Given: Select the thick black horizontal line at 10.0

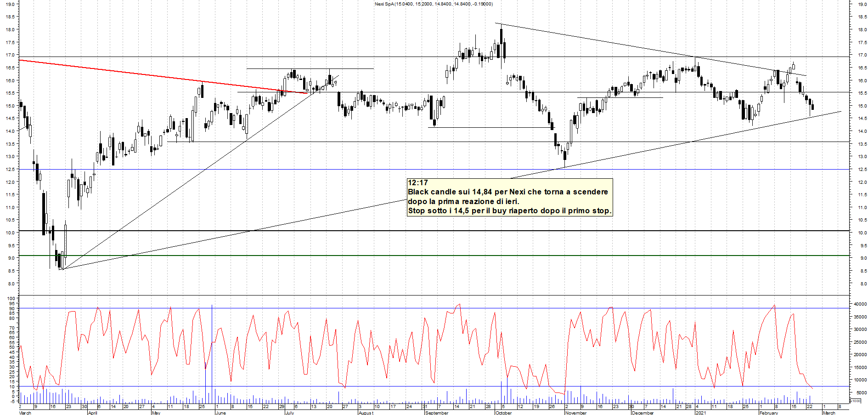Looking at the screenshot, I should coord(434,231).
